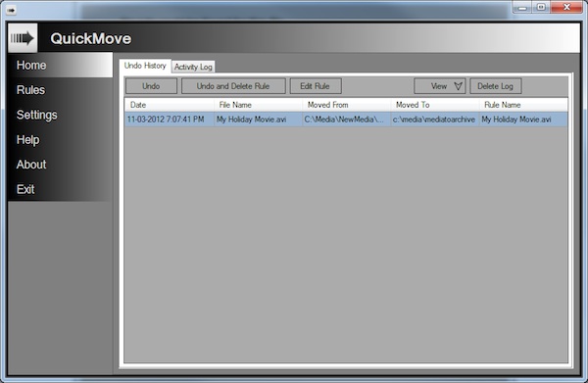Select the My Holiday Movie.avi row

(346, 120)
